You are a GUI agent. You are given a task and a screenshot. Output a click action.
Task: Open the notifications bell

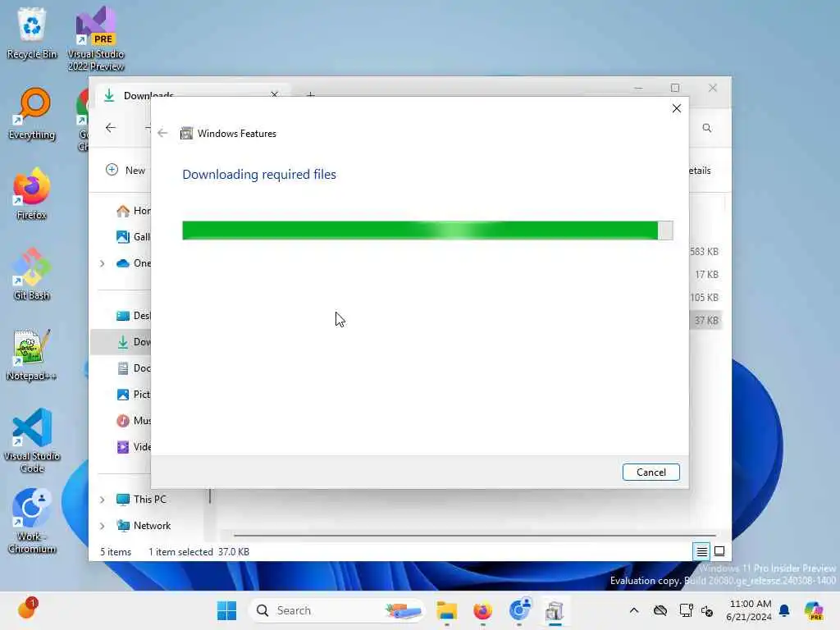pos(784,610)
